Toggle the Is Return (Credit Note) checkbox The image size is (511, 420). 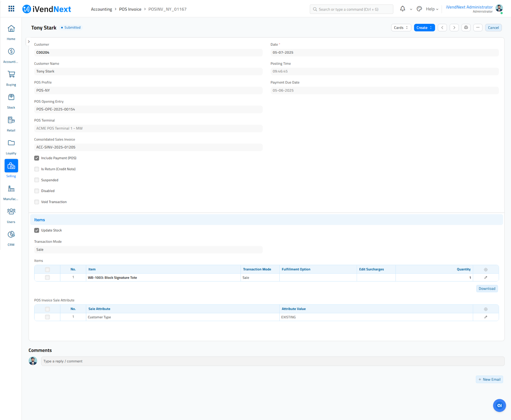pos(37,169)
